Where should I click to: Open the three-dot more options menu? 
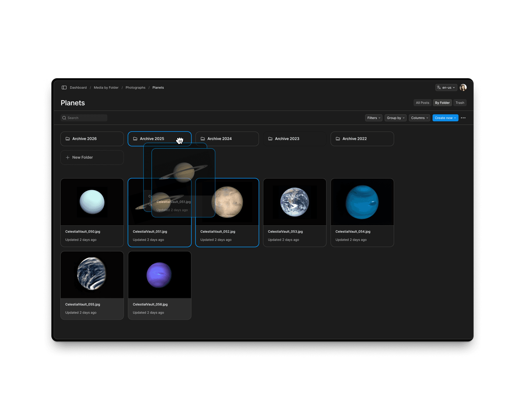(463, 118)
